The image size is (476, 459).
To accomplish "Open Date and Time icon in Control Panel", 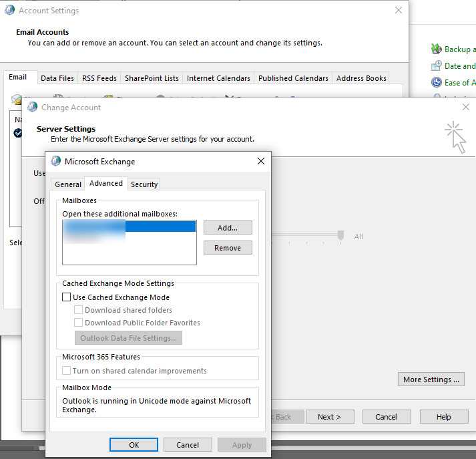I will coord(436,65).
